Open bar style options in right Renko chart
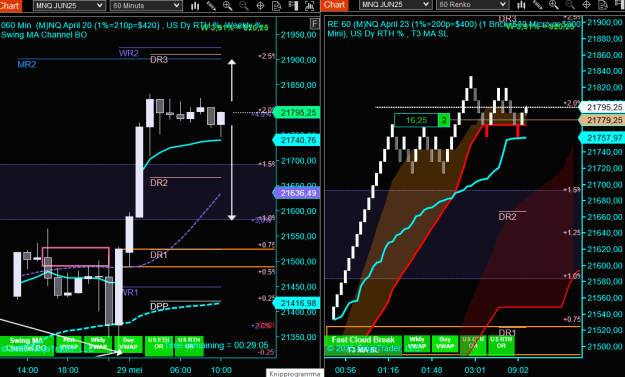This screenshot has width=625, height=377. [521, 5]
